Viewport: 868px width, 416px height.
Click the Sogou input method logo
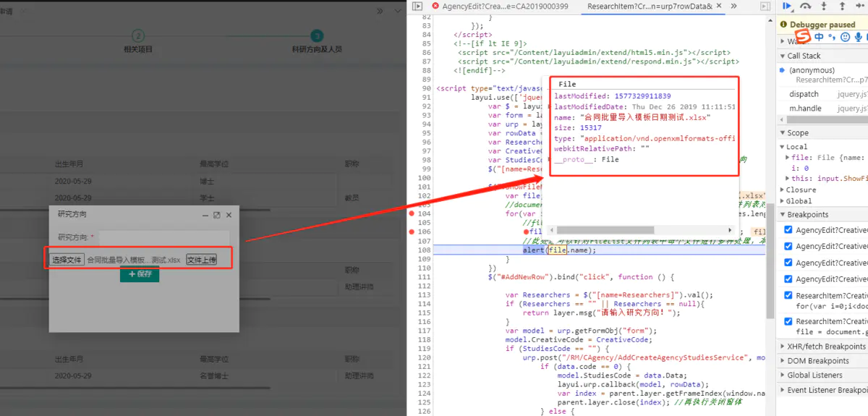click(x=802, y=36)
